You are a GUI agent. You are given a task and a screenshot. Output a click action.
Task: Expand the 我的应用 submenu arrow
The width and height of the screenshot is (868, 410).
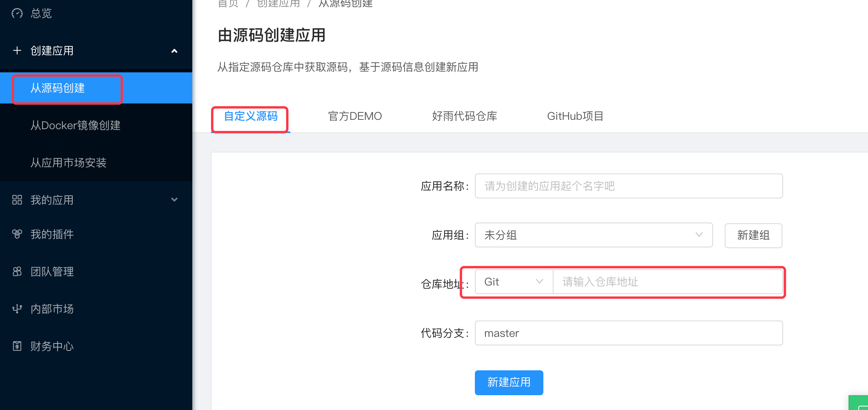click(174, 200)
